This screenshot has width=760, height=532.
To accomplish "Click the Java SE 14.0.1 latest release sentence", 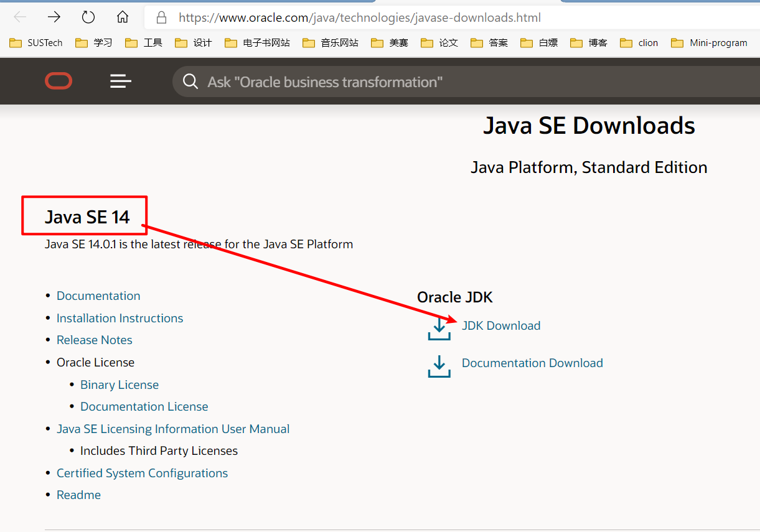I will (x=199, y=244).
